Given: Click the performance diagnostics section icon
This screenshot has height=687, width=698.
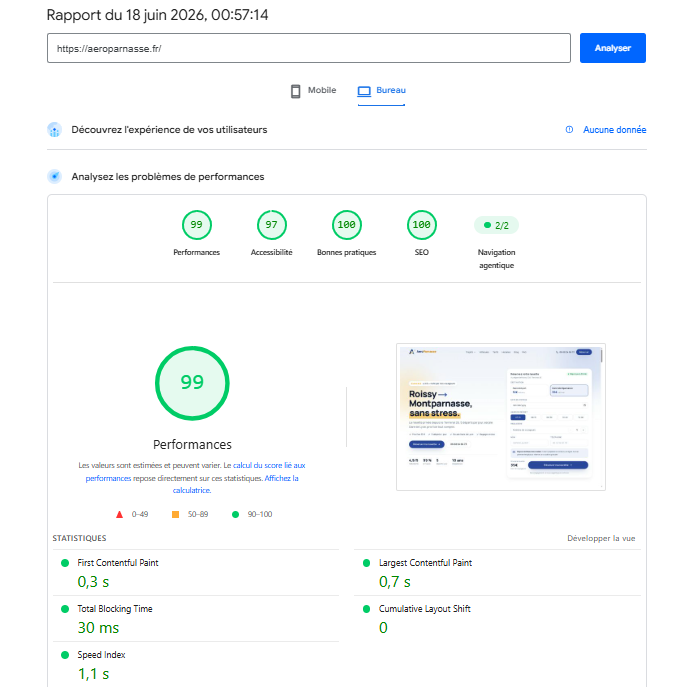Looking at the screenshot, I should pos(54,177).
